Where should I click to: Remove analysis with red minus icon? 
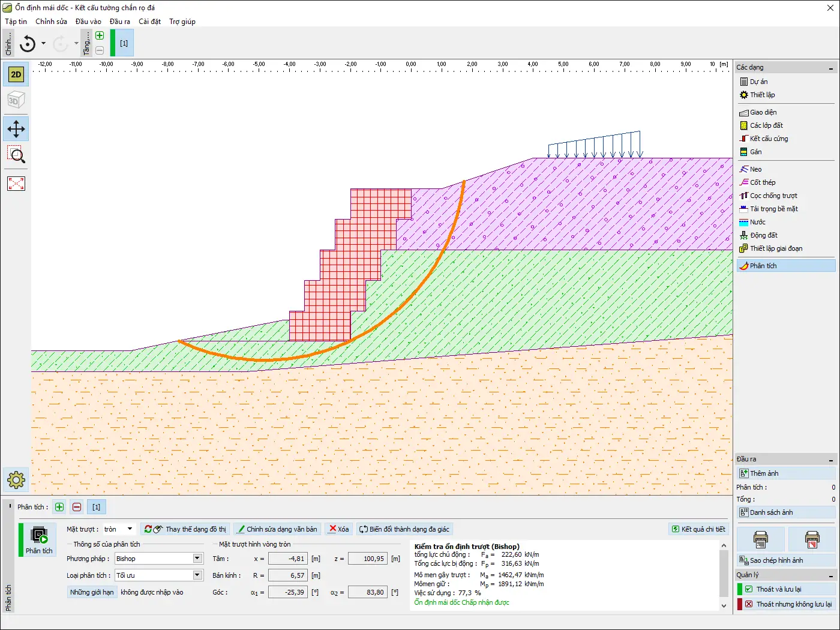[77, 507]
